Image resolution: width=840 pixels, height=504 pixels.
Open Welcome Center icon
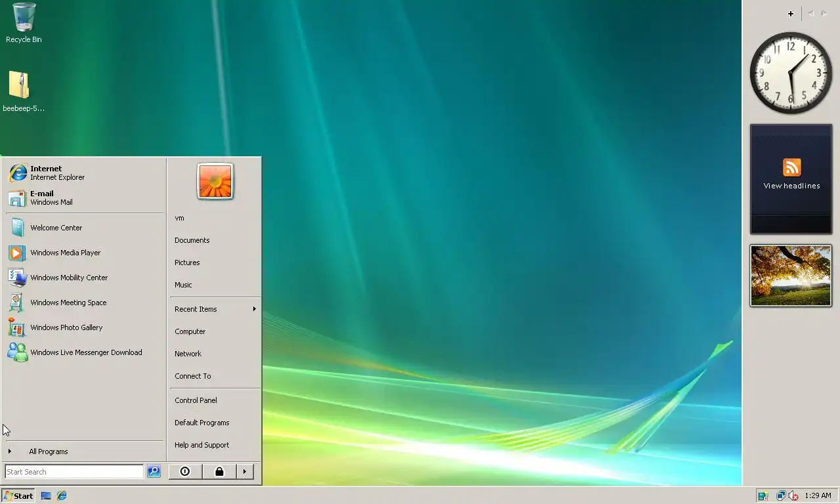[x=17, y=228]
